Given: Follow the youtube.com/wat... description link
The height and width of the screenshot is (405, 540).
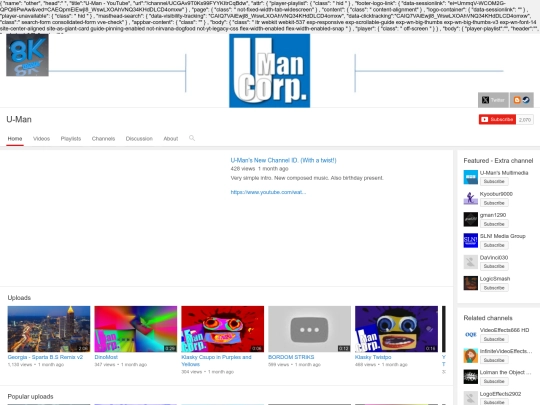Looking at the screenshot, I should [268, 192].
